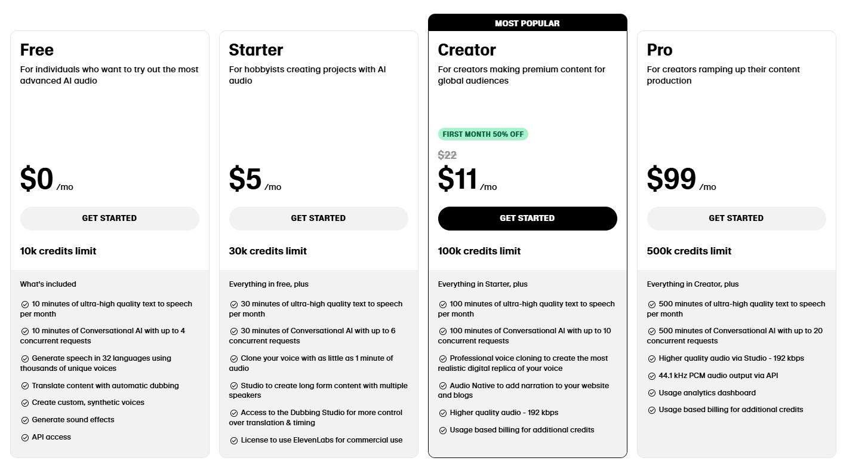The height and width of the screenshot is (473, 868).
Task: Click the FIRST MONTH 50% OFF badge
Action: (x=483, y=134)
